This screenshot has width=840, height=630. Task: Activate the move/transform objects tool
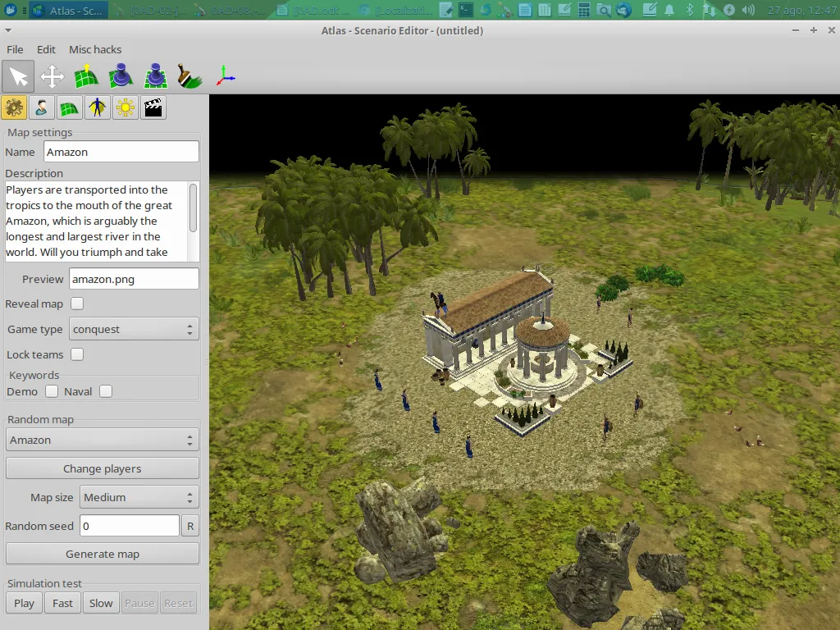pyautogui.click(x=52, y=76)
